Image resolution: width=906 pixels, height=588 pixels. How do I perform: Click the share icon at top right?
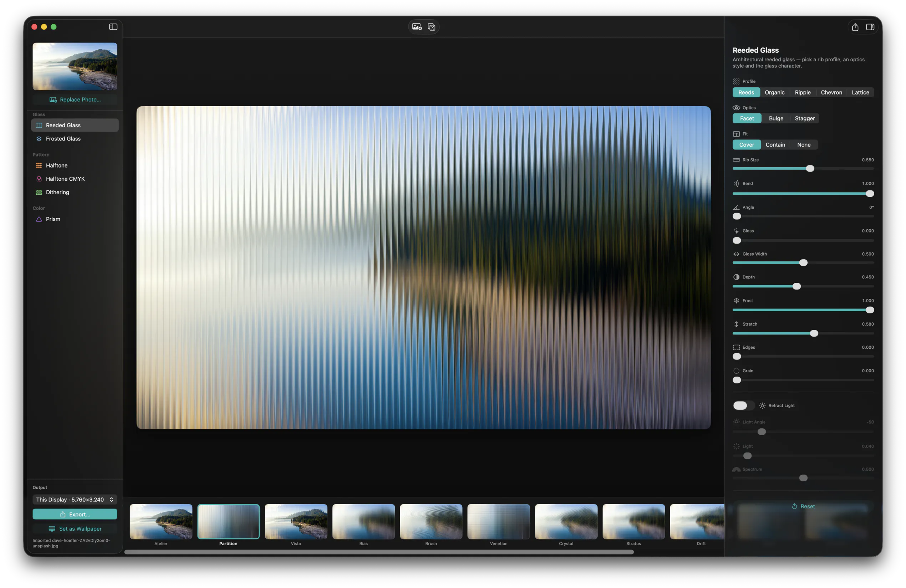point(855,27)
